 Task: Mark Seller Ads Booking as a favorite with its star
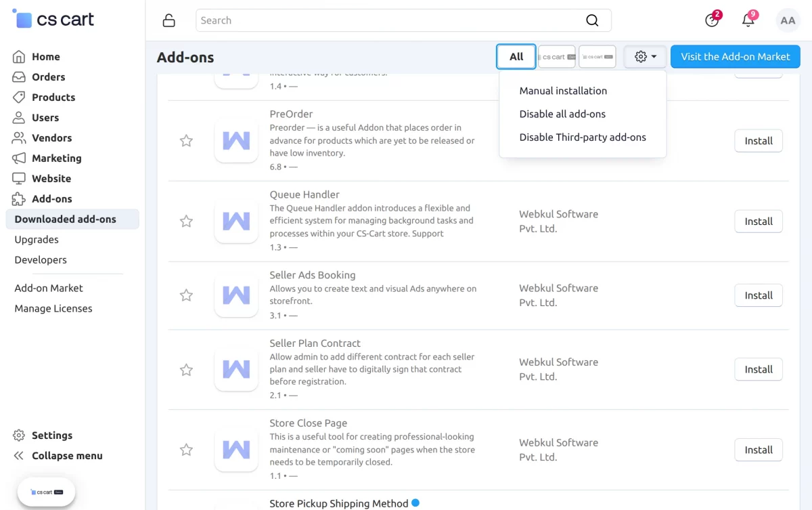[x=186, y=295]
